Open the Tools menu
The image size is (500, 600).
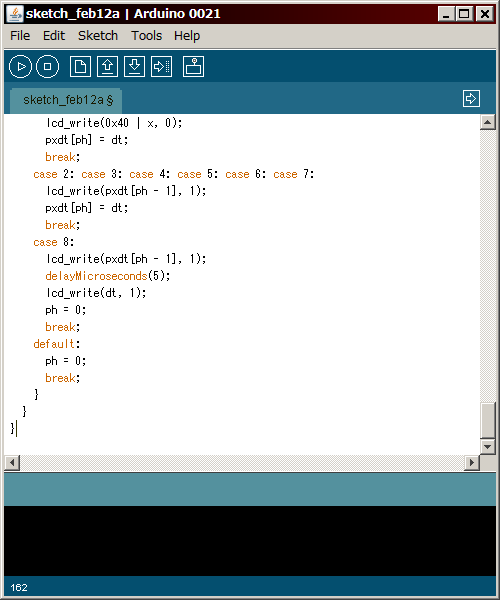click(147, 36)
